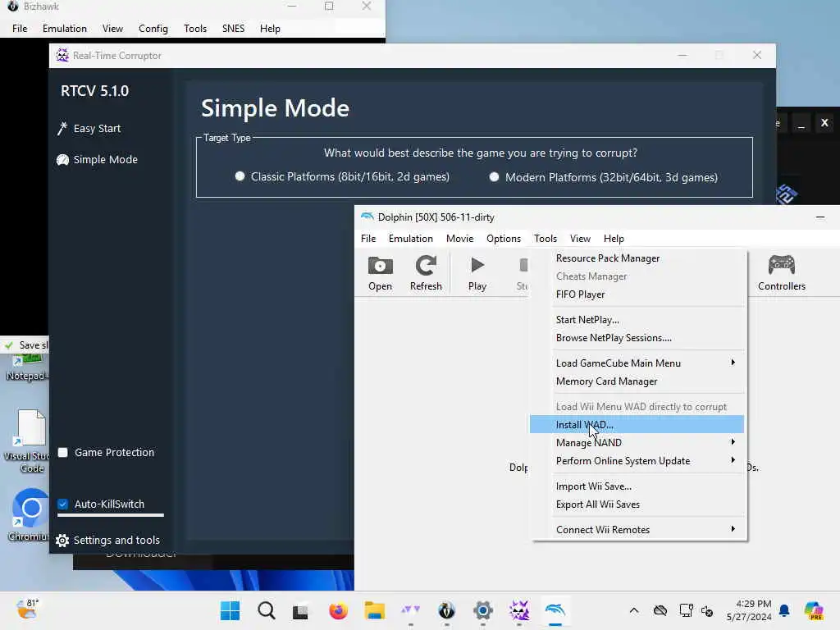Open Dolphin's File menu
Screen dimensions: 840x630
tap(368, 239)
